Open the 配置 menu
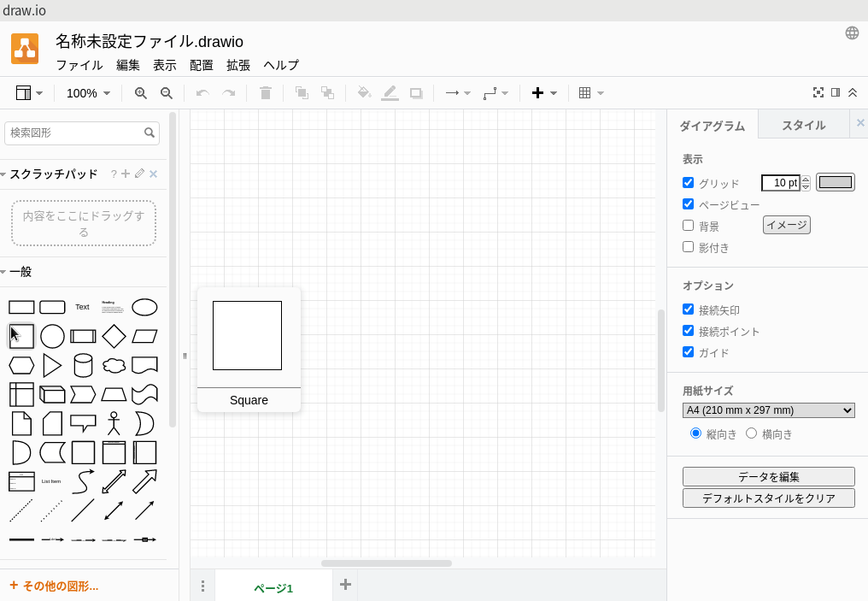 [x=202, y=65]
